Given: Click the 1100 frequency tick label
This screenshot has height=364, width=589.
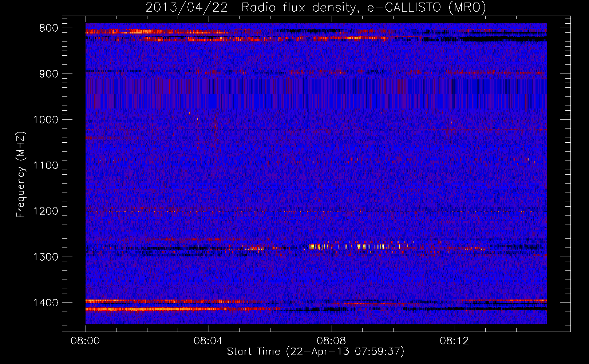Looking at the screenshot, I should (46, 166).
